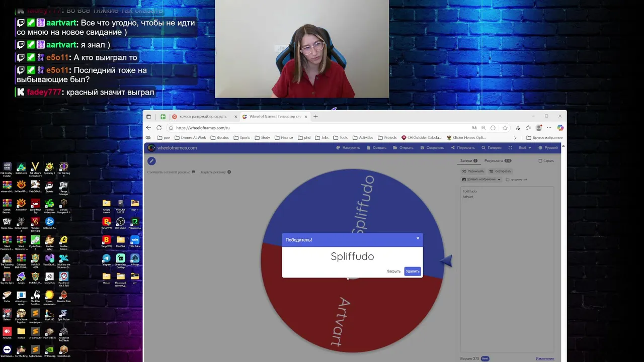Click the wheelofnames.com logo
Image resolution: width=644 pixels, height=362 pixels.
pos(172,148)
